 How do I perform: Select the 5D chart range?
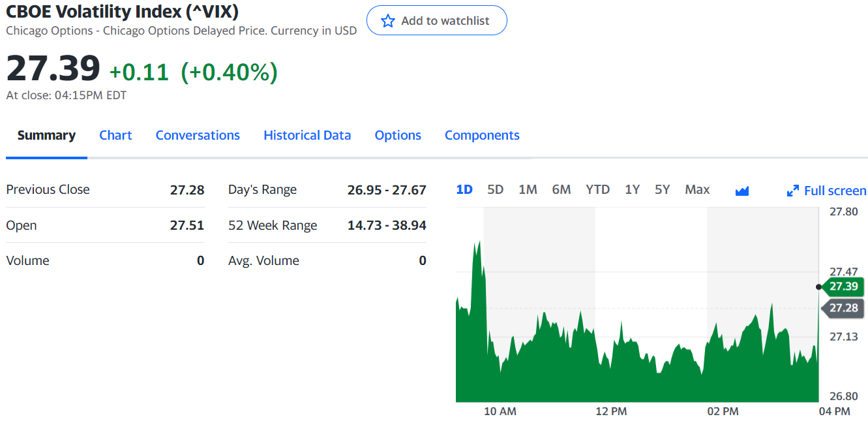(496, 189)
